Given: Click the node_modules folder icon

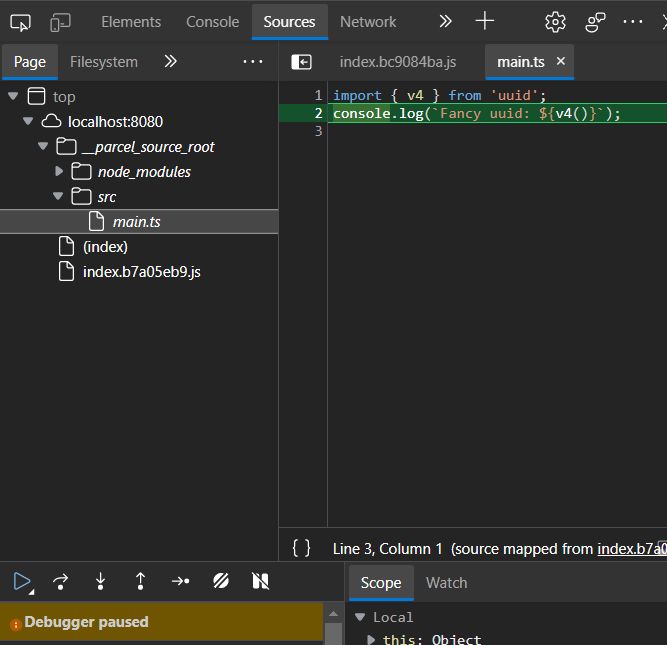Looking at the screenshot, I should (x=81, y=171).
